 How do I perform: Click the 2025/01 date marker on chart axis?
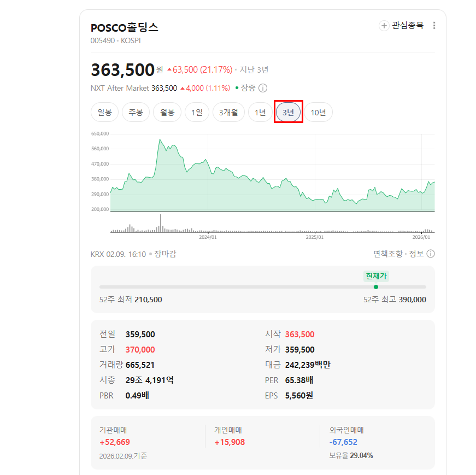click(314, 237)
